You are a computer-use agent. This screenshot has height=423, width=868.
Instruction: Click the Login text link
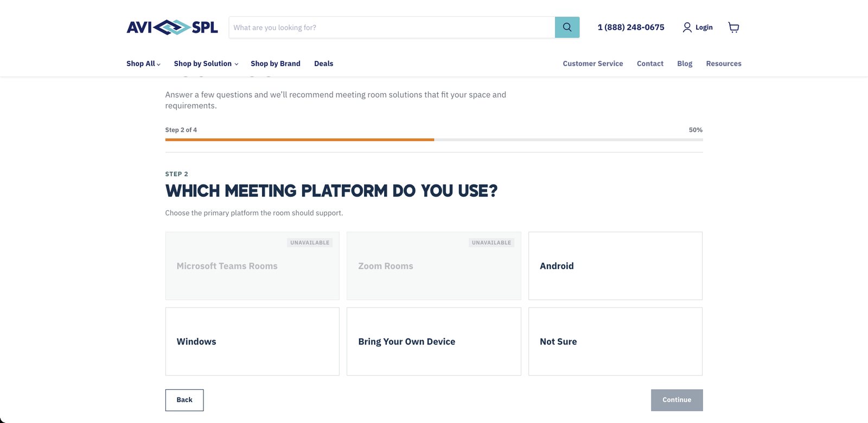click(x=704, y=27)
